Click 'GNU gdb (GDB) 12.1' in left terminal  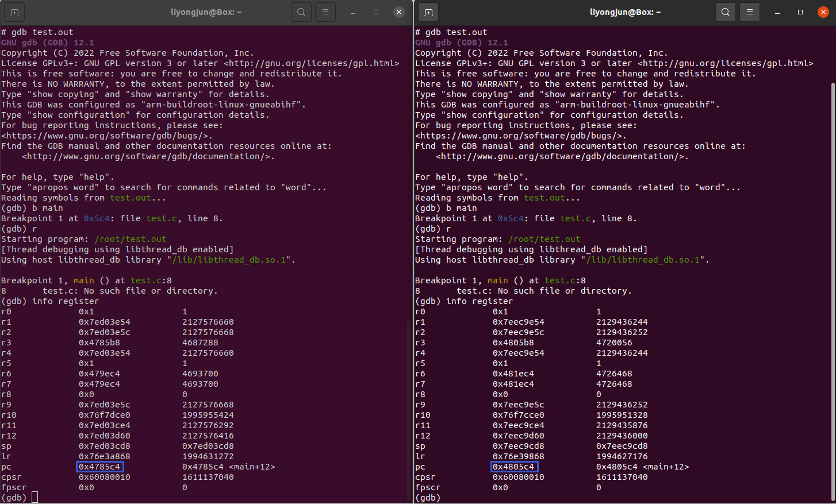[48, 43]
